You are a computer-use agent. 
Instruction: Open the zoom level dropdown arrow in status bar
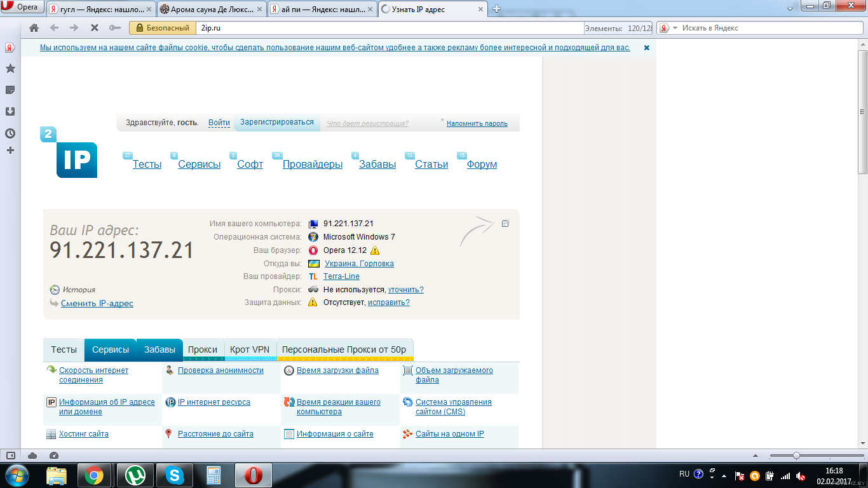pyautogui.click(x=754, y=456)
